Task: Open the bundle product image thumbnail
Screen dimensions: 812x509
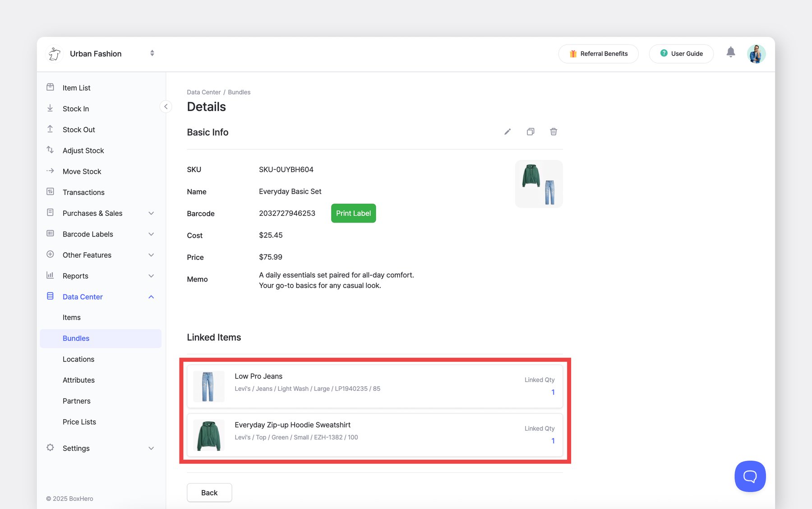Action: click(x=539, y=184)
